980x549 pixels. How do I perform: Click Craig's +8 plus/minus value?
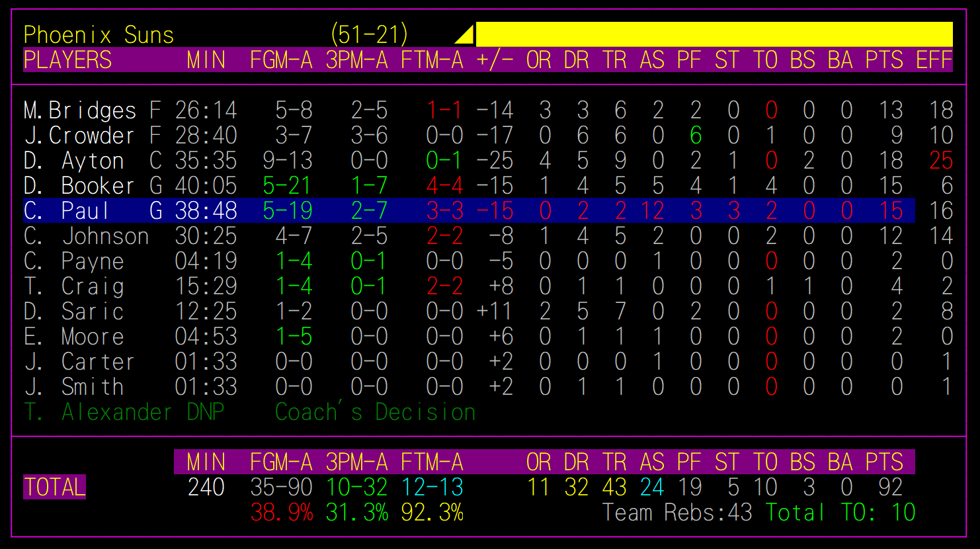[x=501, y=286]
